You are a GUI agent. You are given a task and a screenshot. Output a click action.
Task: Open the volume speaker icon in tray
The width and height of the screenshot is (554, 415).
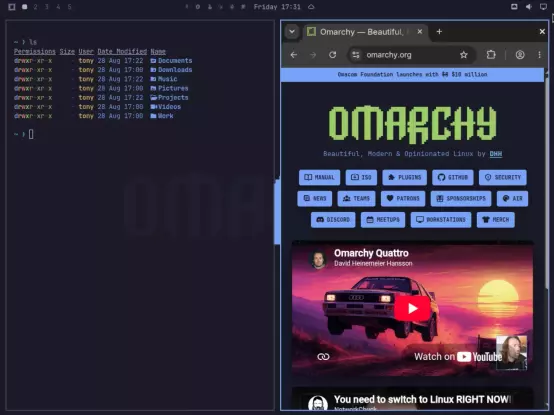tap(529, 7)
